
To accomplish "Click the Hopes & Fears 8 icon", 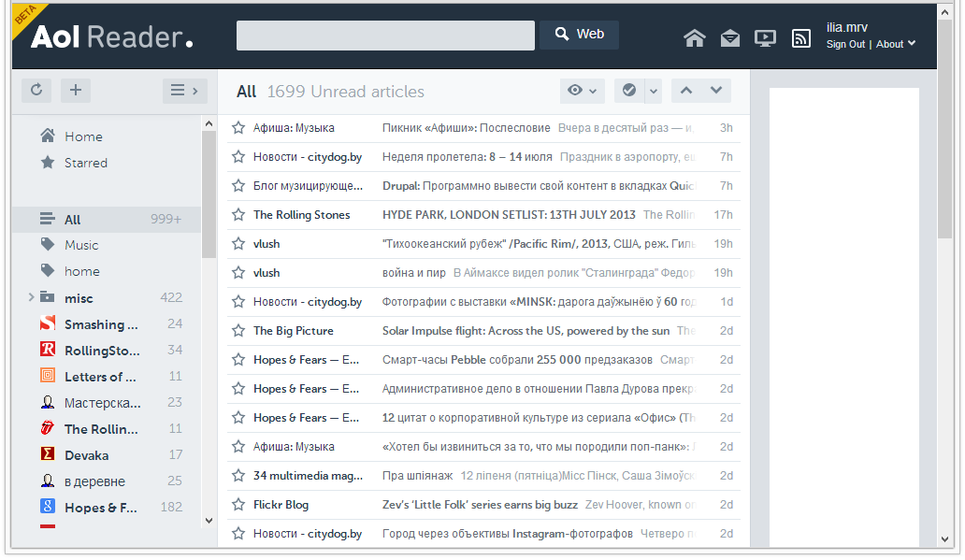I will tap(48, 507).
